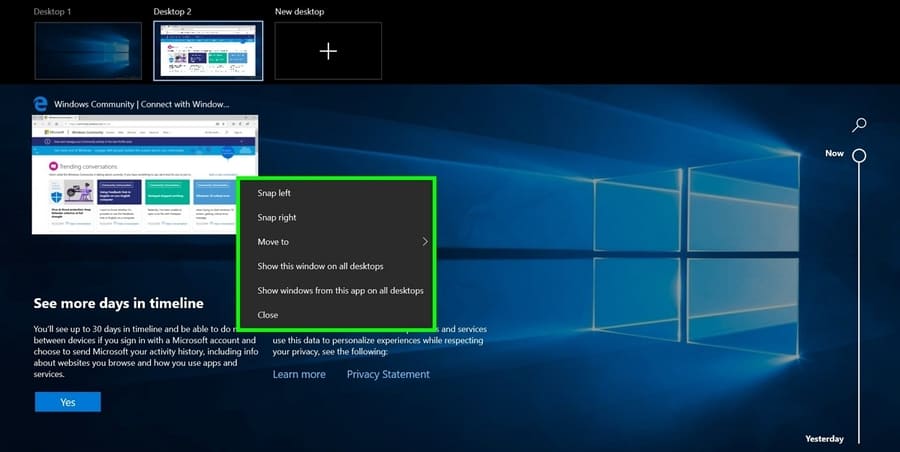This screenshot has width=900, height=452.
Task: Choose Snap right in the context menu
Action: tap(277, 217)
